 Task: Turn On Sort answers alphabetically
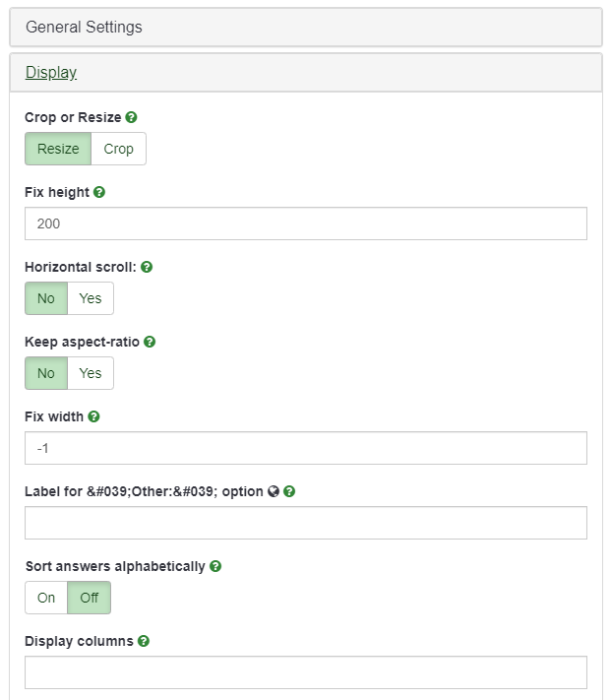(46, 598)
